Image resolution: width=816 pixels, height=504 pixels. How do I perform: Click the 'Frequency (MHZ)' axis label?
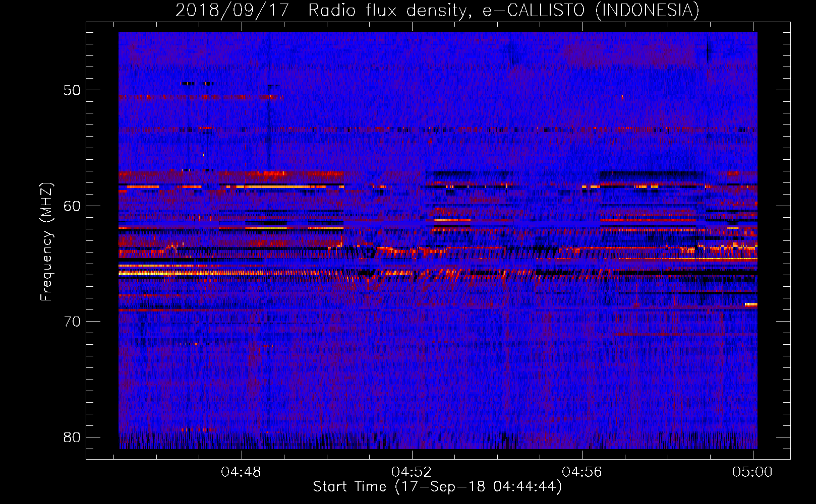coord(46,242)
